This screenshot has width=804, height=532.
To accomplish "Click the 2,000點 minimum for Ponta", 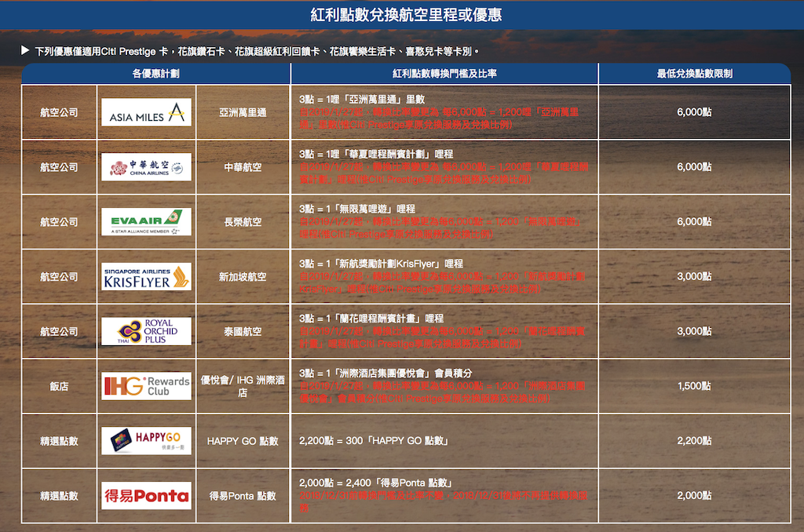I will (694, 496).
